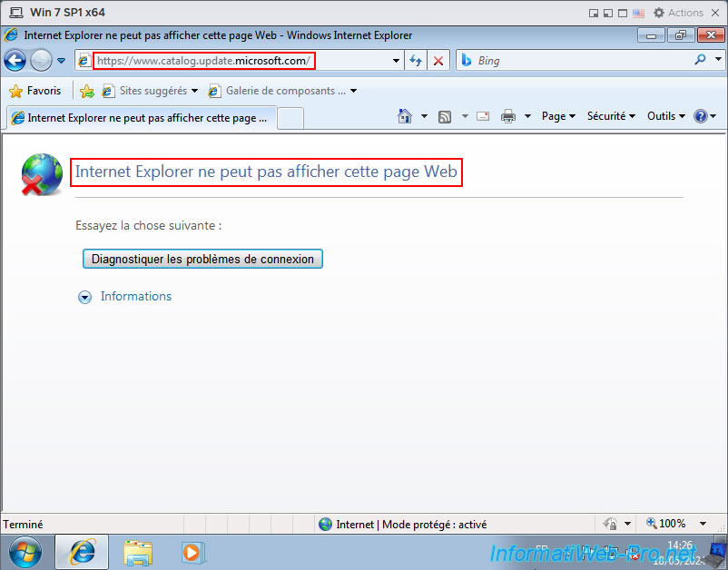Image resolution: width=728 pixels, height=570 pixels.
Task: Click the blue Help question mark icon
Action: point(700,116)
